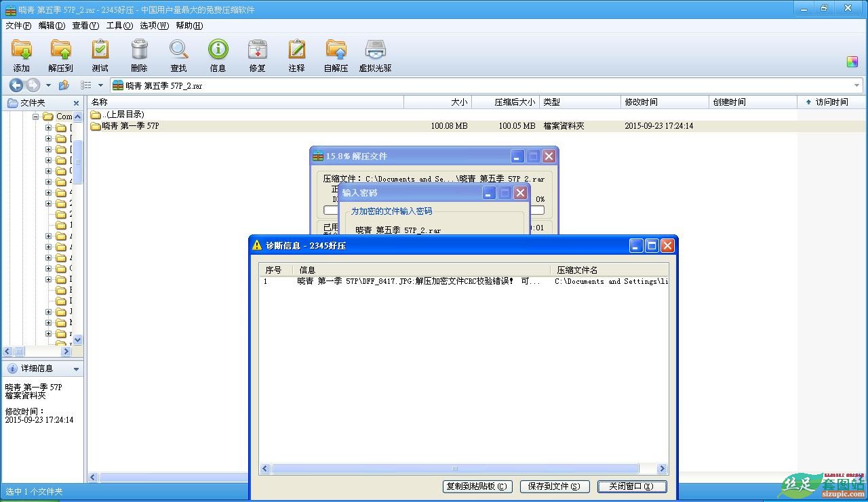Open the 注释 (Comment) tool

[x=296, y=51]
